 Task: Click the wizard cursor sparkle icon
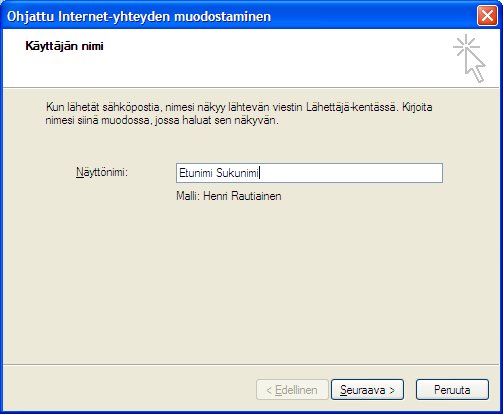[469, 58]
